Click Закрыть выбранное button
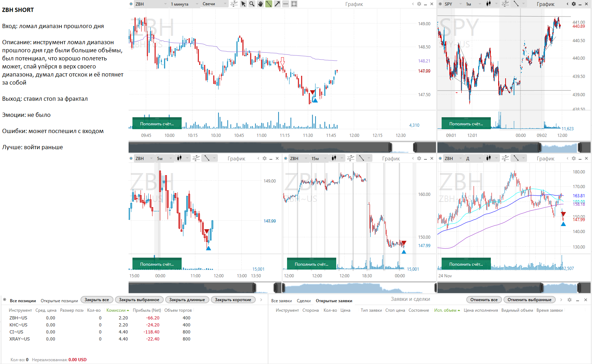592x364 pixels. click(x=139, y=300)
